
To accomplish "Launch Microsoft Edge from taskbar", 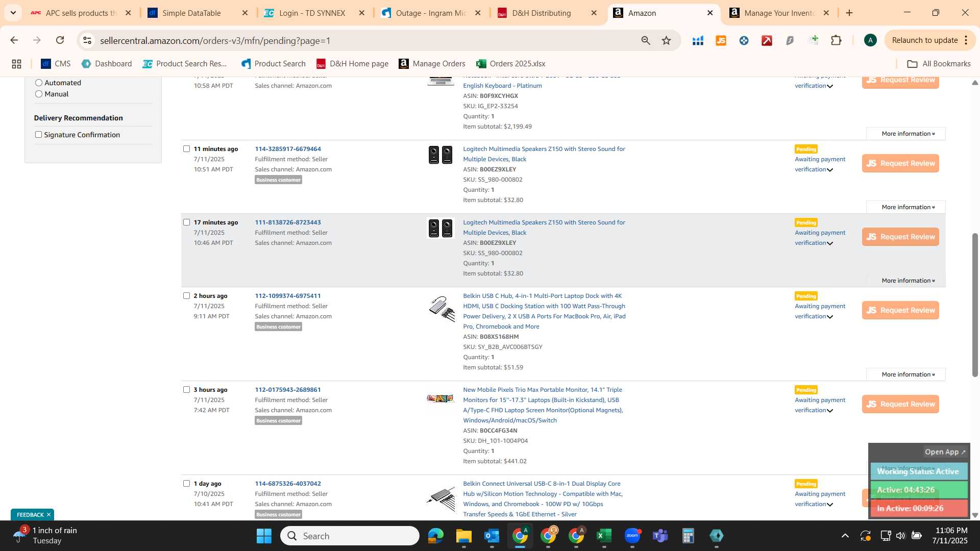I will [x=435, y=536].
